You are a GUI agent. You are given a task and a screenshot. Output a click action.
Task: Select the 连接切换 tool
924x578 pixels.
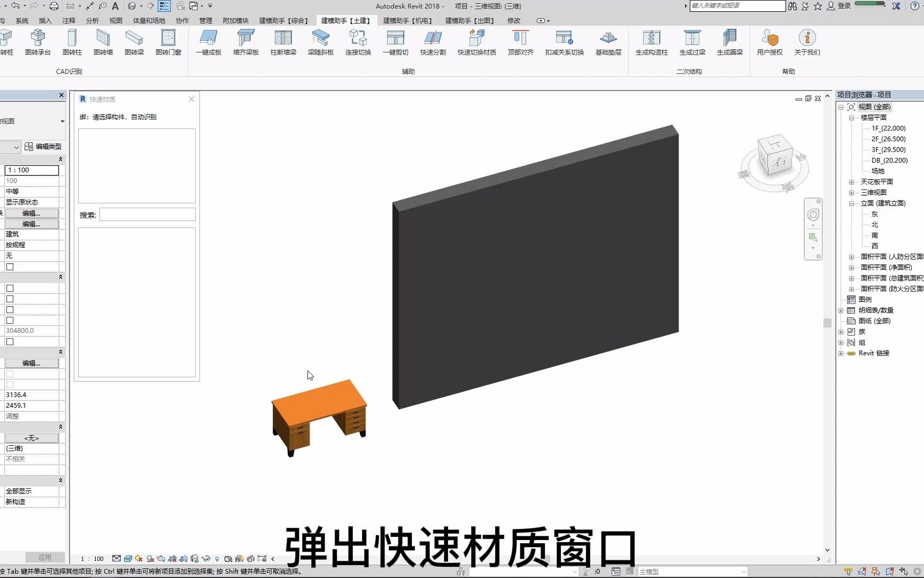click(x=357, y=43)
